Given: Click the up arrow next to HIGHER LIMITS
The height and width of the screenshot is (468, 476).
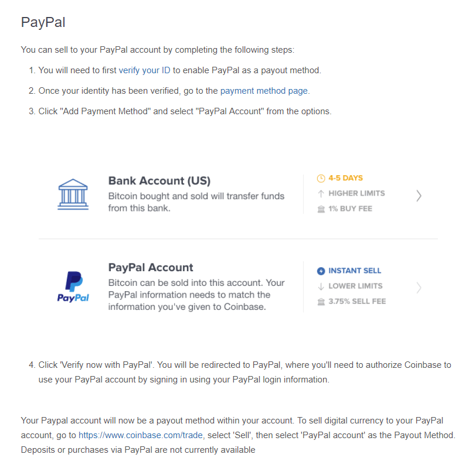Looking at the screenshot, I should tap(321, 193).
